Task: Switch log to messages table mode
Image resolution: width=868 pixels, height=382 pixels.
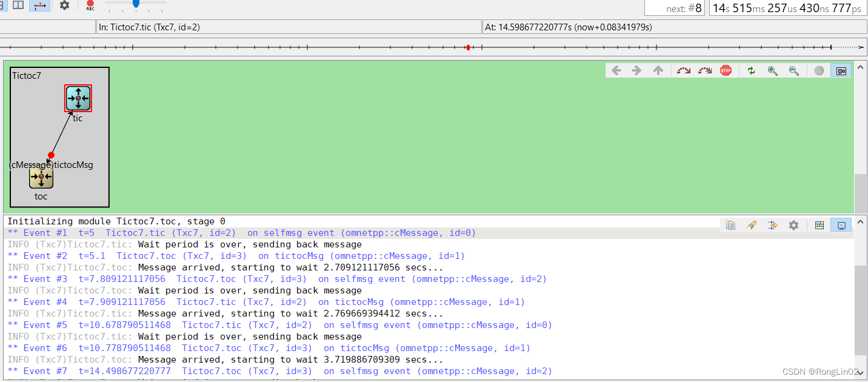Action: click(x=820, y=225)
